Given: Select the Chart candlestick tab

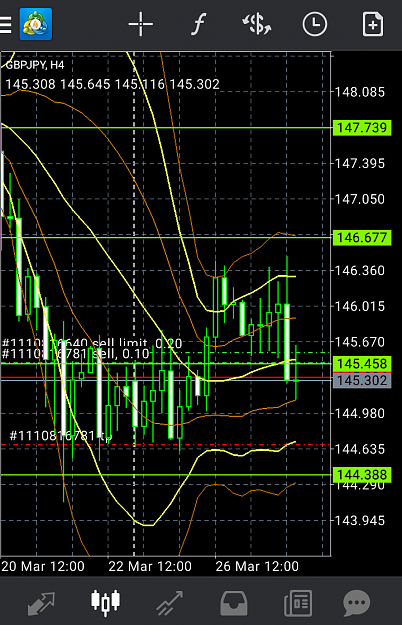Looking at the screenshot, I should click(x=106, y=603).
